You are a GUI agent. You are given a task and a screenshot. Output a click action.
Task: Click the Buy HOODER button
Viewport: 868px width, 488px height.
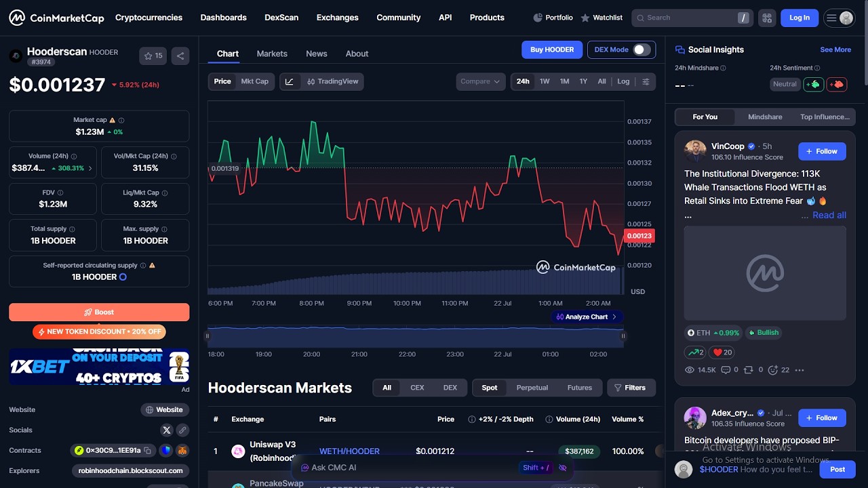pyautogui.click(x=552, y=49)
